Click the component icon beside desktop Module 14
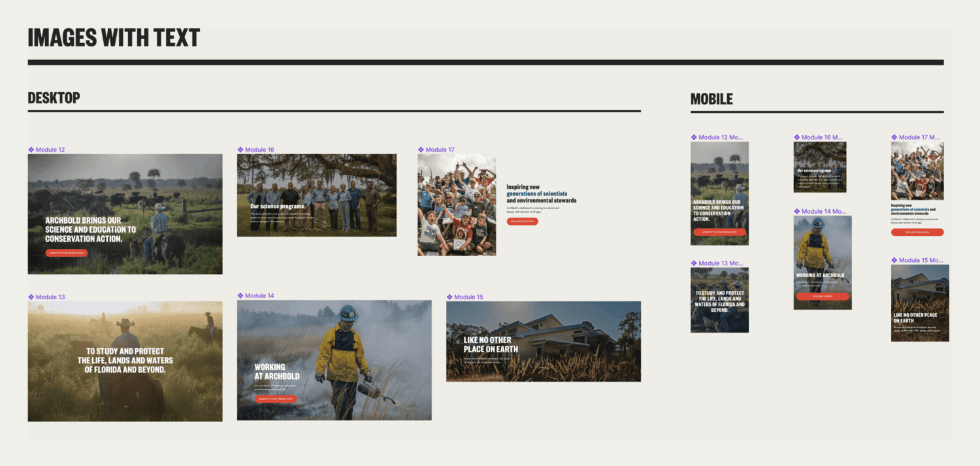980x466 pixels. pyautogui.click(x=240, y=295)
